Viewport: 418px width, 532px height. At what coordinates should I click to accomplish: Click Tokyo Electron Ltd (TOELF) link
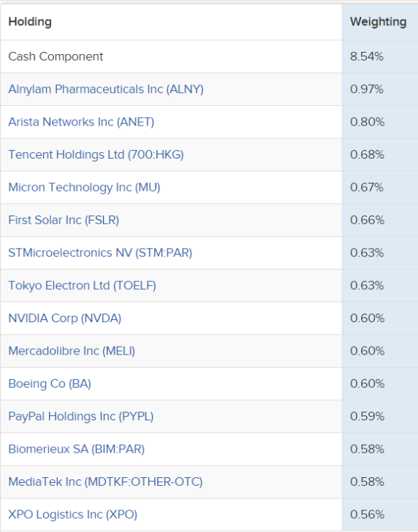pos(82,285)
